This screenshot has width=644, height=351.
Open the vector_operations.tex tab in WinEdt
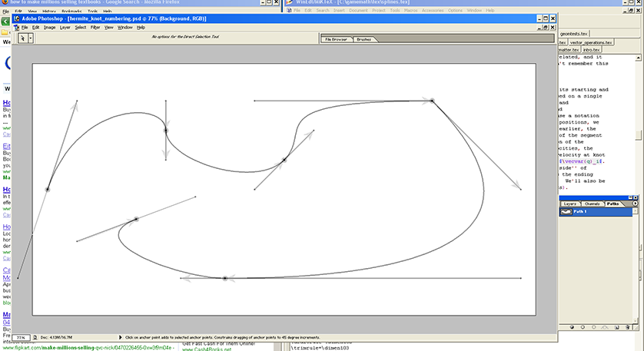[x=591, y=42]
